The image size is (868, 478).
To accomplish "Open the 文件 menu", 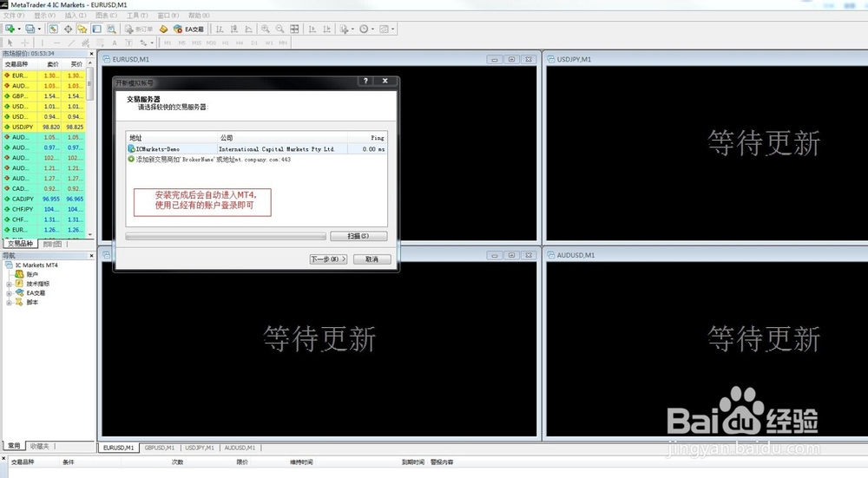I will [x=14, y=16].
